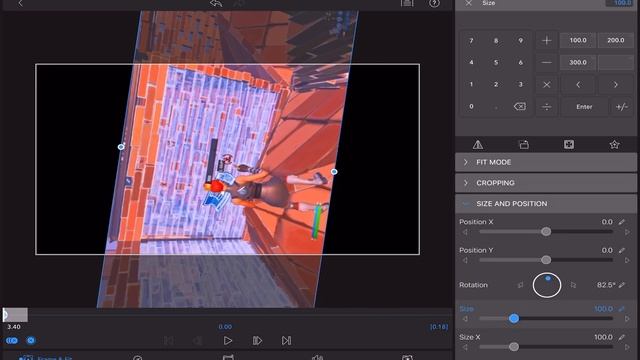This screenshot has height=360, width=640.
Task: Click the Position X slider handle
Action: click(546, 232)
